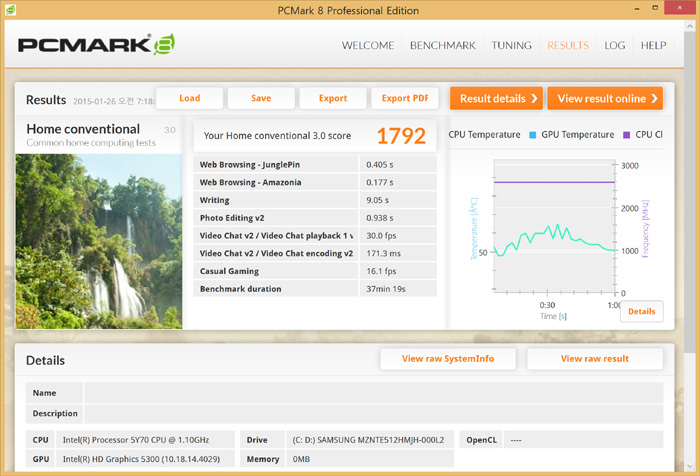This screenshot has height=476, width=700.
Task: Click the Name input field
Action: coord(372,393)
